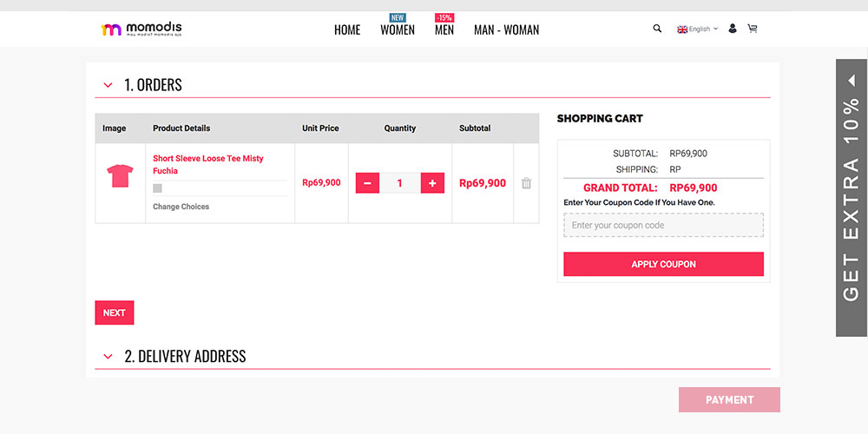Click the APPLY COUPON button
The height and width of the screenshot is (434, 868).
663,264
